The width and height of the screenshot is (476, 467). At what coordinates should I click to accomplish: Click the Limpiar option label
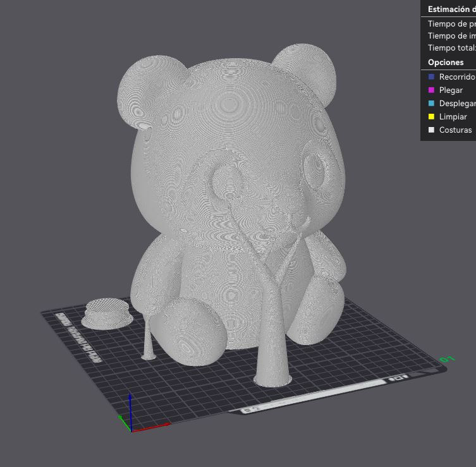point(453,116)
